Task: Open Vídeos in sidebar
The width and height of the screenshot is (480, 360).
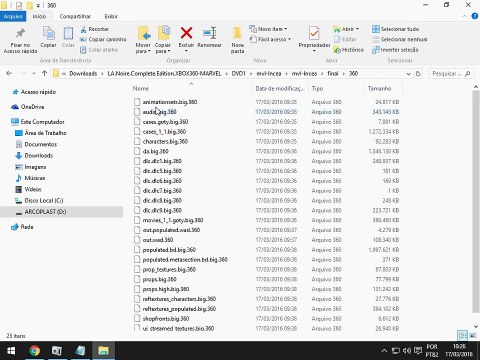Action: point(28,189)
